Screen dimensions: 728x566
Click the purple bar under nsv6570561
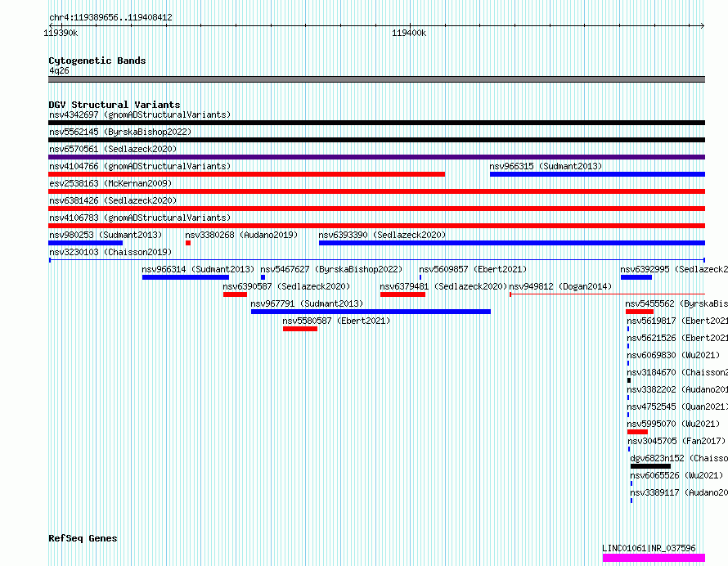376,157
